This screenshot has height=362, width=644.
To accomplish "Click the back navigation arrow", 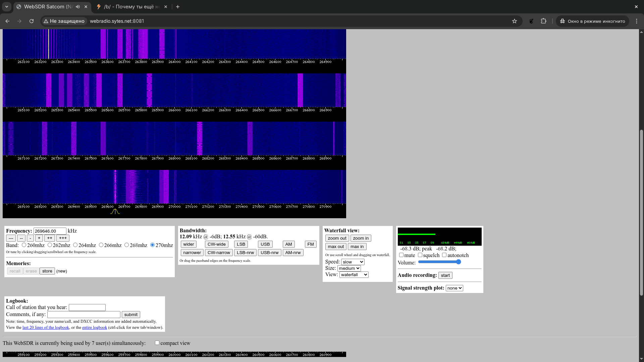I will [x=7, y=21].
